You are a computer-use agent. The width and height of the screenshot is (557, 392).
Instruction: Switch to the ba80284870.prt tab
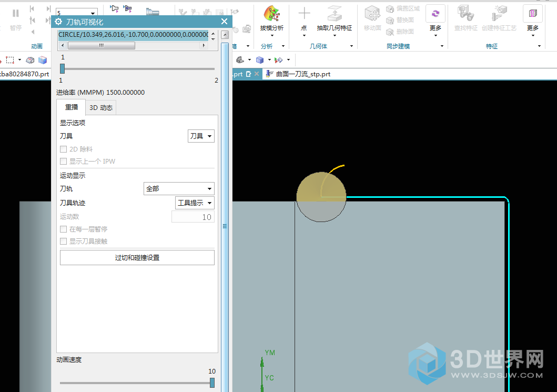point(24,74)
